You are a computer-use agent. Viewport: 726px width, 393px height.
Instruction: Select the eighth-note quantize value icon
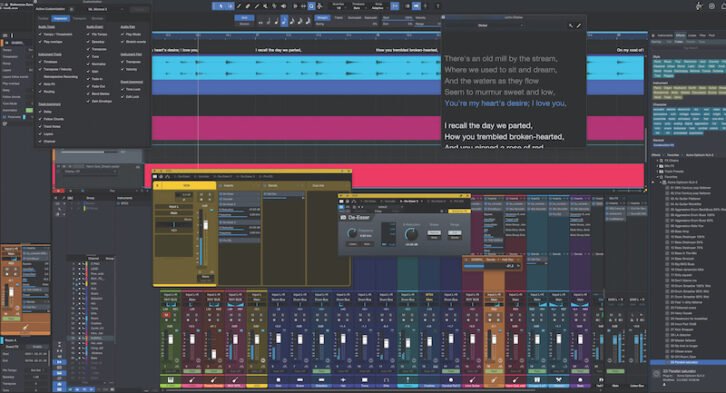284,21
